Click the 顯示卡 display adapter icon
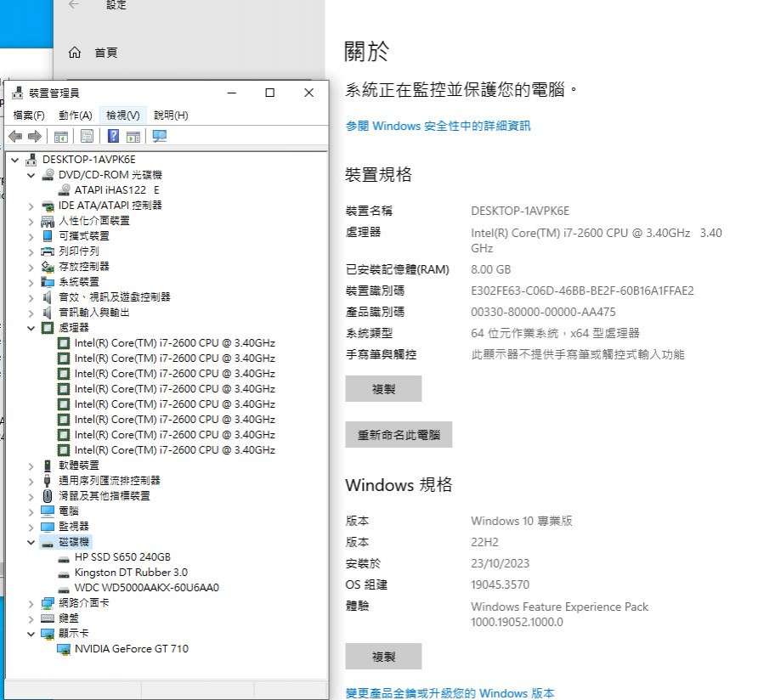The width and height of the screenshot is (758, 700). (x=48, y=633)
